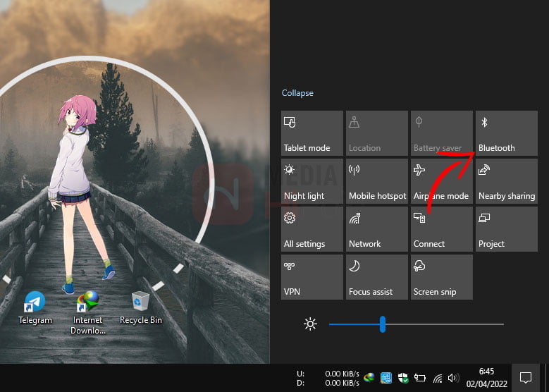Toggle the Battery saver tile

pos(441,133)
